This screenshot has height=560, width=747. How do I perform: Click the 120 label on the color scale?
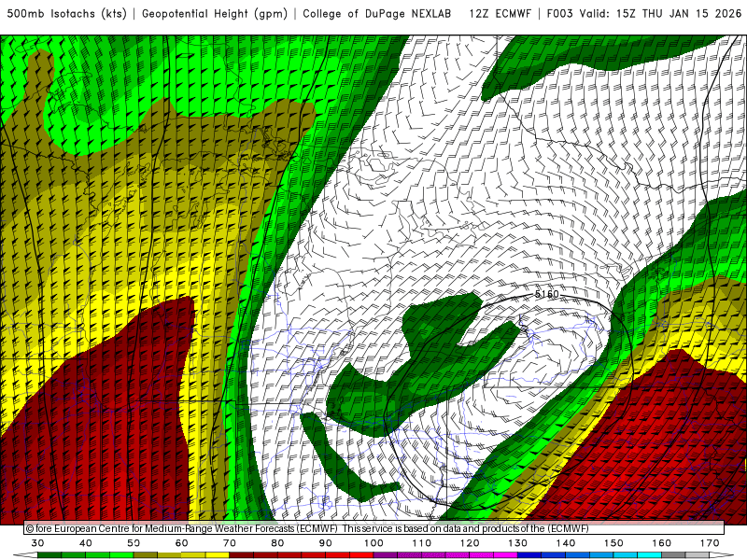point(470,543)
